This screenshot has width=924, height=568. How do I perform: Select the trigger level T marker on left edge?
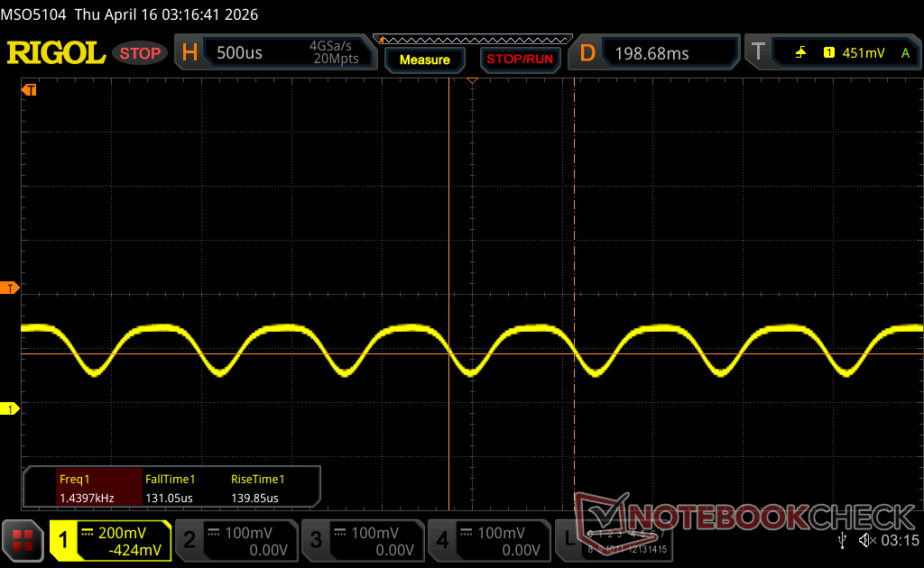point(11,288)
